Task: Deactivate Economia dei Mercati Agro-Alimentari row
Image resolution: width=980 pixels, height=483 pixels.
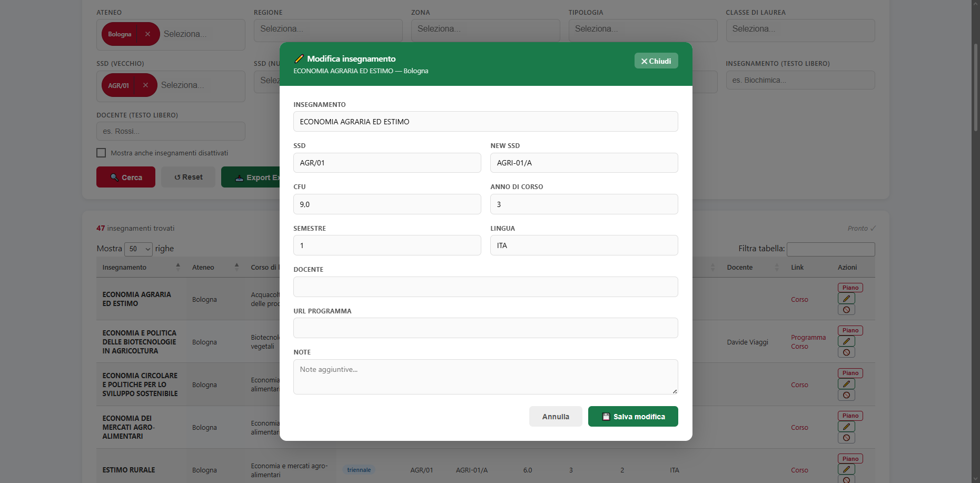Action: (846, 438)
